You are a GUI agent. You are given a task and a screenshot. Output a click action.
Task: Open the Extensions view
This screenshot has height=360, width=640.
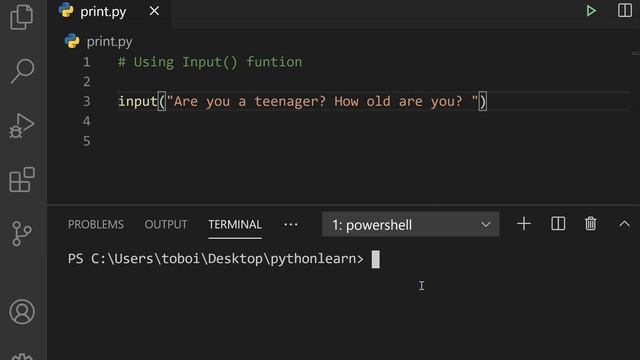(x=22, y=180)
